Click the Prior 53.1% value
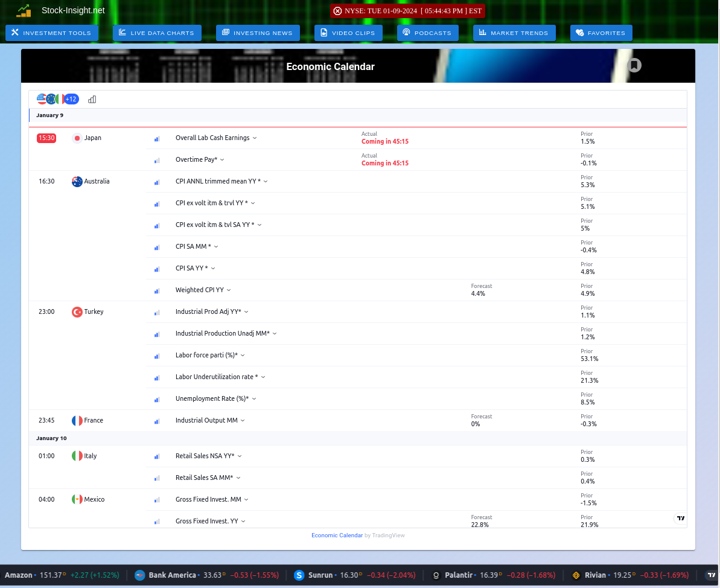720x588 pixels. (589, 359)
